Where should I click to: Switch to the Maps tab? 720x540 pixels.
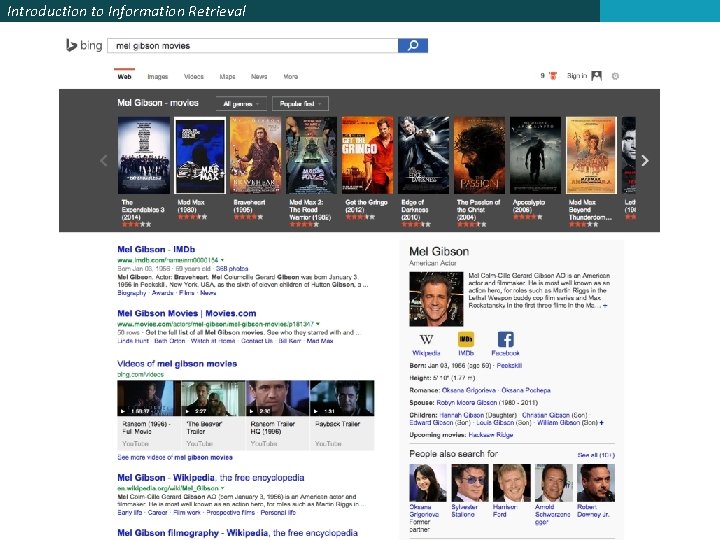[x=227, y=77]
